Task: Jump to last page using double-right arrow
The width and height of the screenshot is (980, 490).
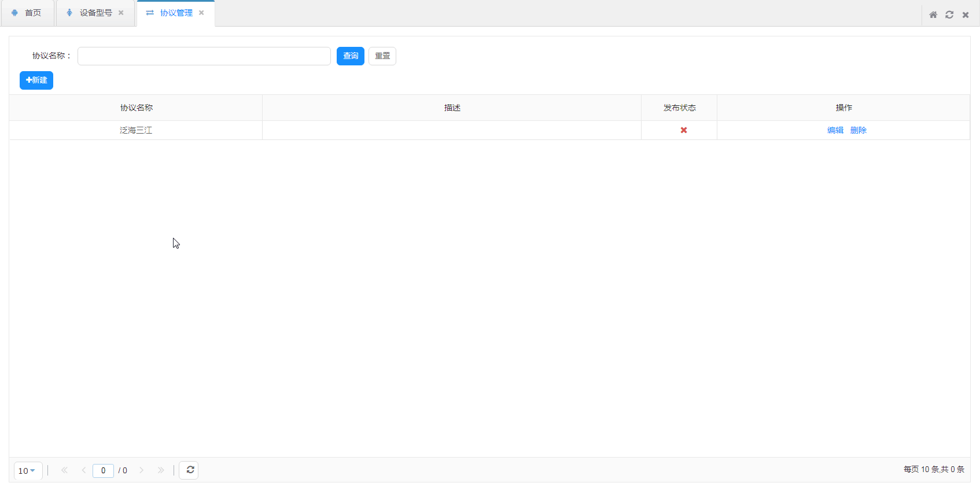Action: 161,470
